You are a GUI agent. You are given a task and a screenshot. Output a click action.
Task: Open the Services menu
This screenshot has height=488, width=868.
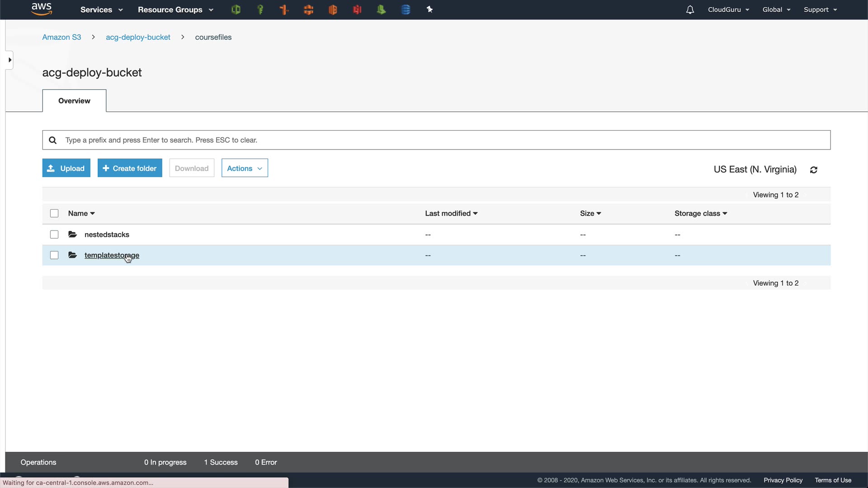(x=101, y=9)
